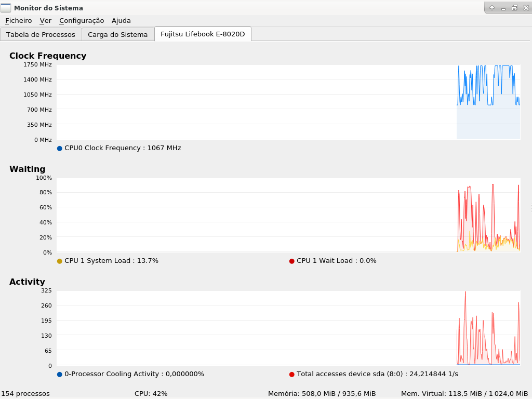532x399 pixels.
Task: Click the Clock Frequency heading
Action: 48,56
